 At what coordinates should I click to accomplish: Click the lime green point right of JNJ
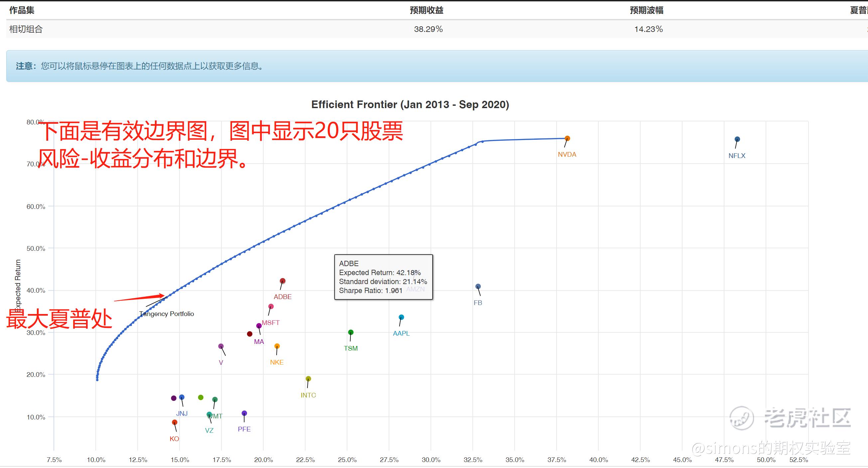click(201, 397)
